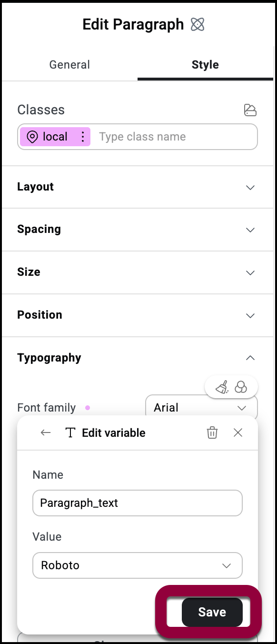Go back with the left arrow icon
The width and height of the screenshot is (277, 644).
point(46,433)
